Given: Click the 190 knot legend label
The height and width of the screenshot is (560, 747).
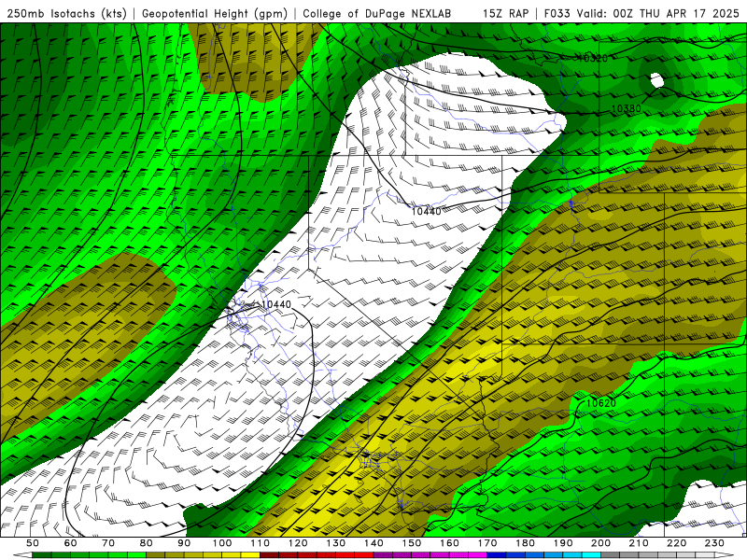Looking at the screenshot, I should [563, 543].
